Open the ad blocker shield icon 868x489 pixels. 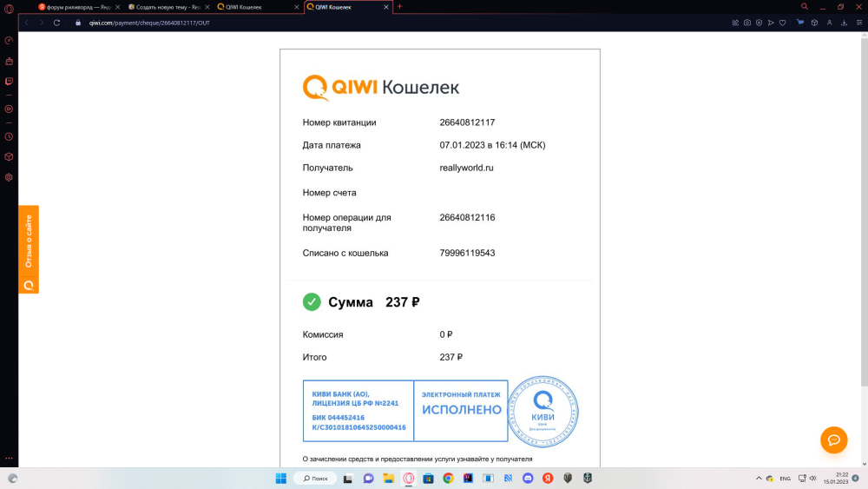pos(759,23)
